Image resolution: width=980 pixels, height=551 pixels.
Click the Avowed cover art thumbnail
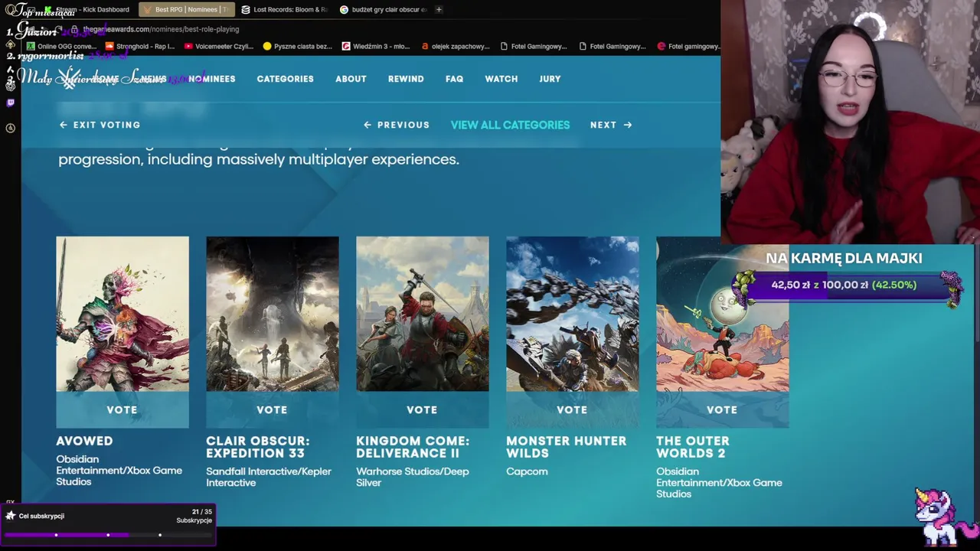pyautogui.click(x=122, y=314)
